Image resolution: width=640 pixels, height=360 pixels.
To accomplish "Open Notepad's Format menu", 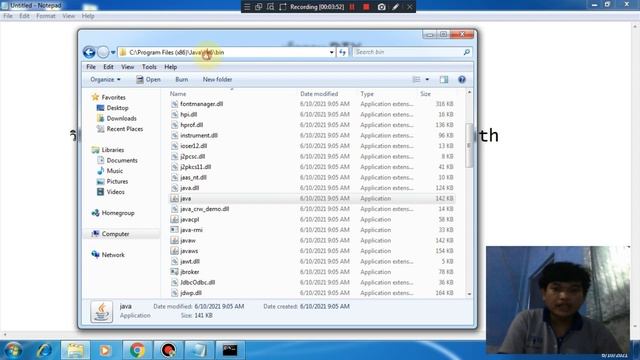I will (x=45, y=16).
